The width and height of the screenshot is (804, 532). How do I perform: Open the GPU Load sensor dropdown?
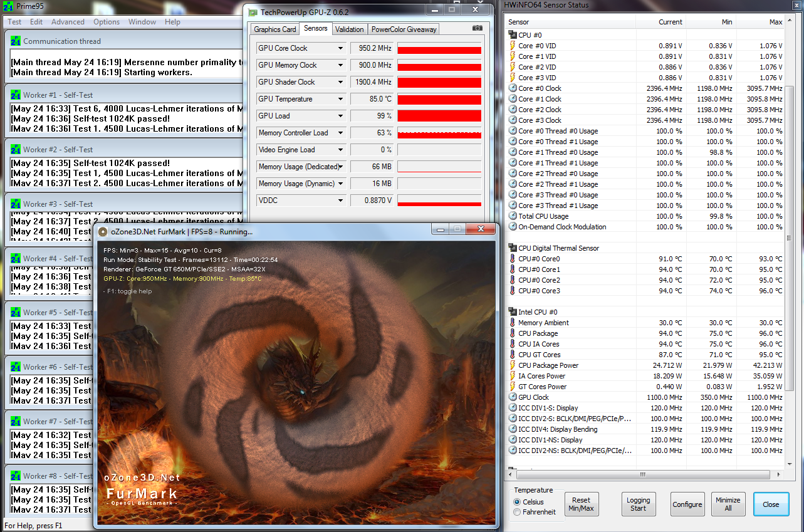(x=341, y=116)
